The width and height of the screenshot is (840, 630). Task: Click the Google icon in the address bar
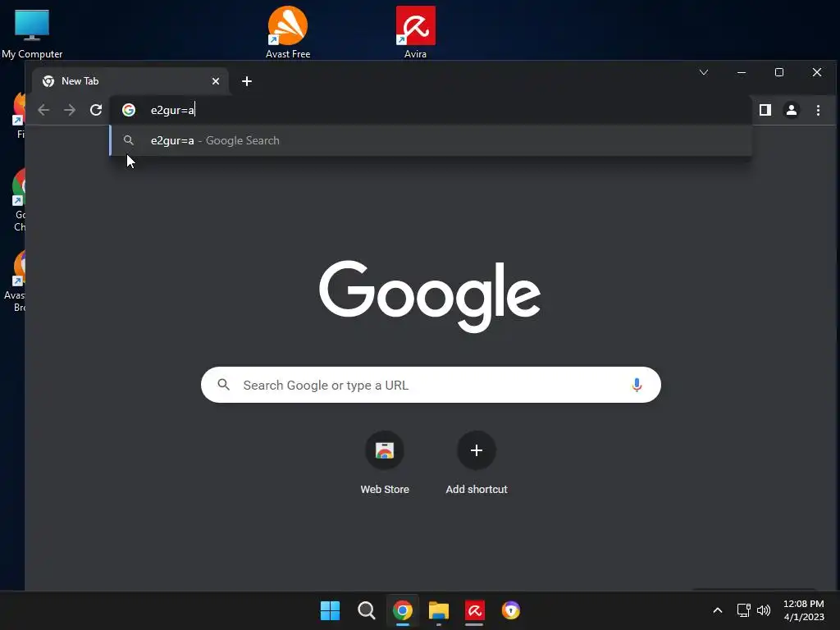[x=129, y=110]
